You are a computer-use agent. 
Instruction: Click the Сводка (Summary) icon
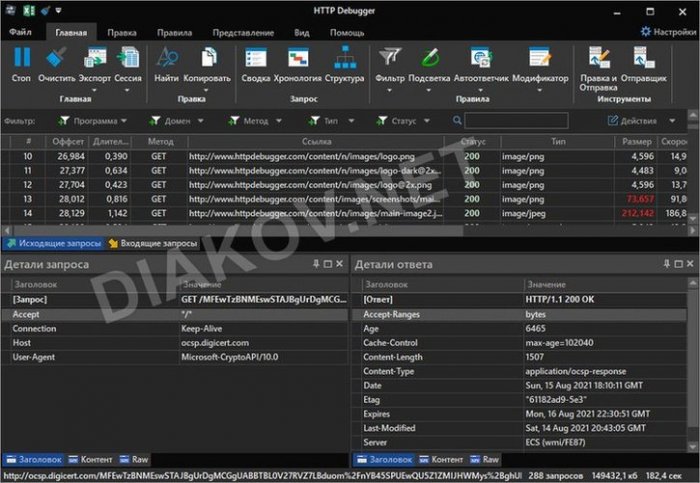(255, 60)
